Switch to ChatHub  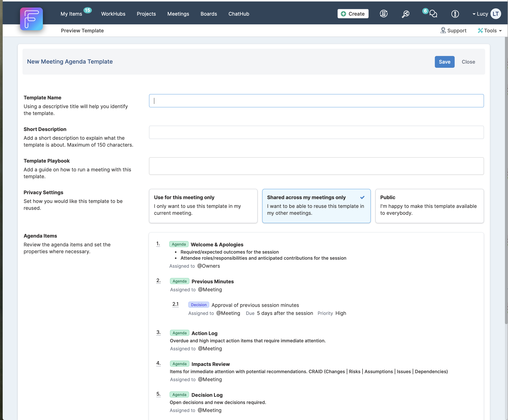point(239,14)
